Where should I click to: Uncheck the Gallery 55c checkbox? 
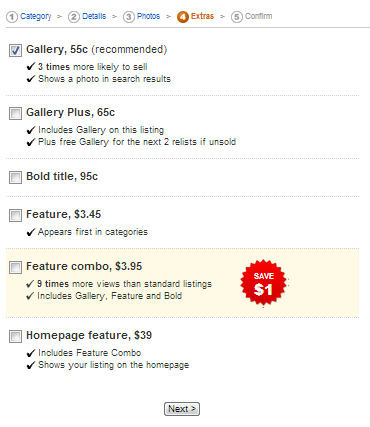[15, 50]
